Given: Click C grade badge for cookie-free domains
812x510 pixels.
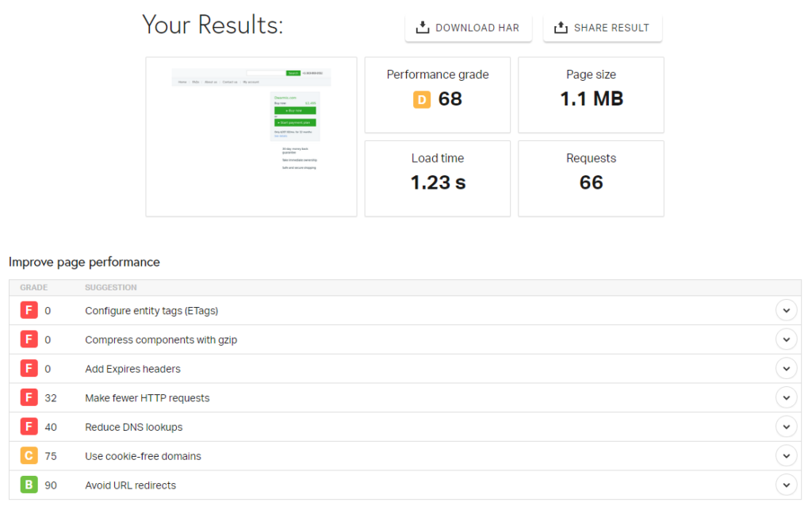Looking at the screenshot, I should (29, 455).
